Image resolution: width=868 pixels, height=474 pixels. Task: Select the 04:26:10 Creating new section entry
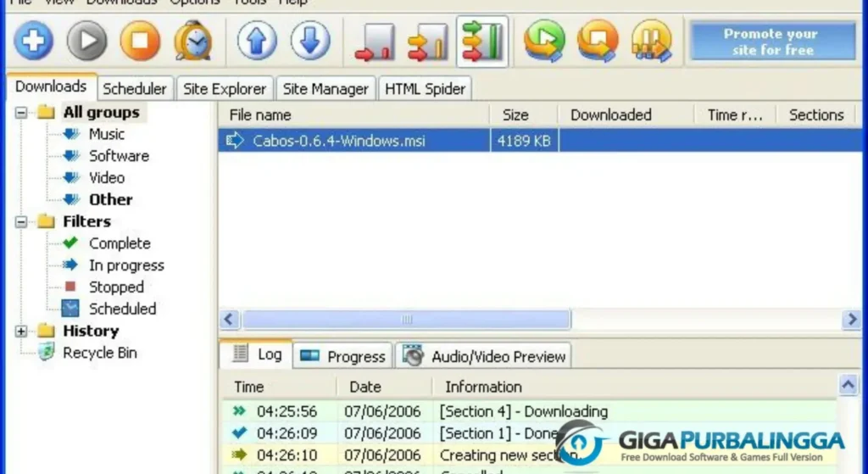[x=530, y=455]
